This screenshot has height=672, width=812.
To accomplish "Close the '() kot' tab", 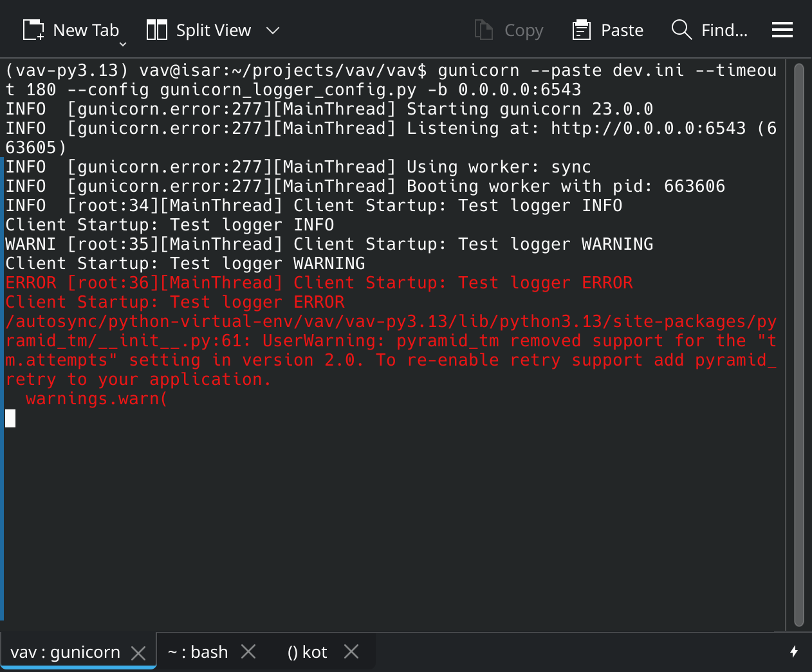I will coord(351,652).
